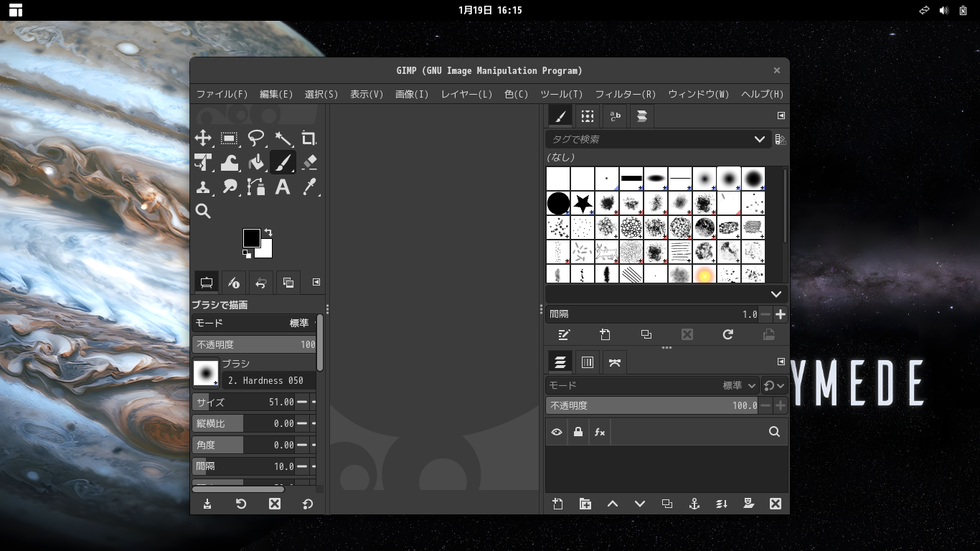Screen dimensions: 980x551
Task: Activate the Crop tool
Action: pos(309,138)
